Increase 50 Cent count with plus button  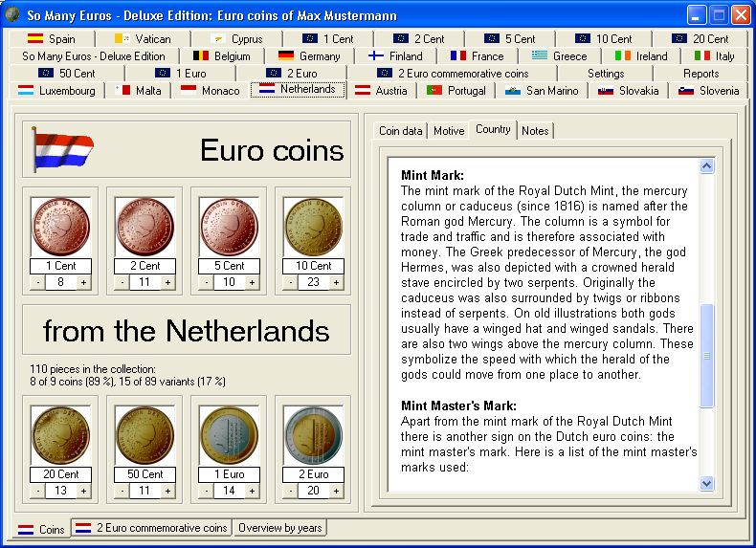point(167,491)
